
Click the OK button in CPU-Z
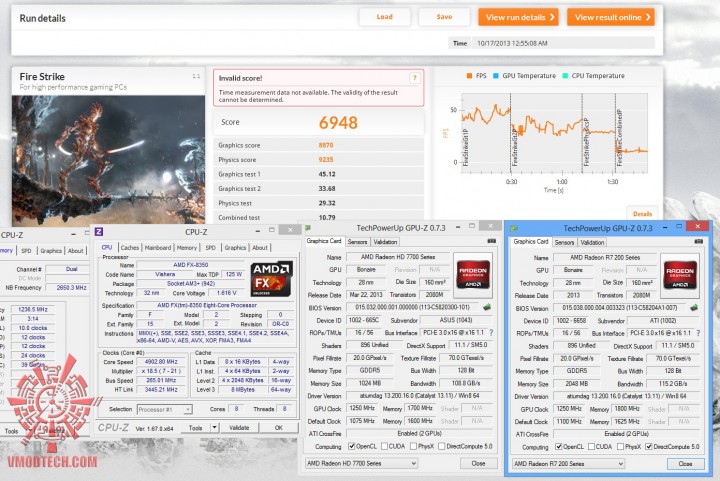279,428
